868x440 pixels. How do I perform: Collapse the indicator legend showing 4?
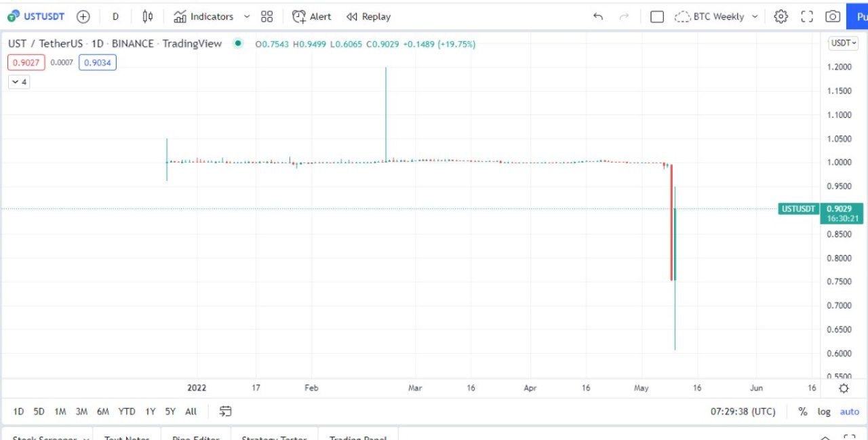(19, 82)
